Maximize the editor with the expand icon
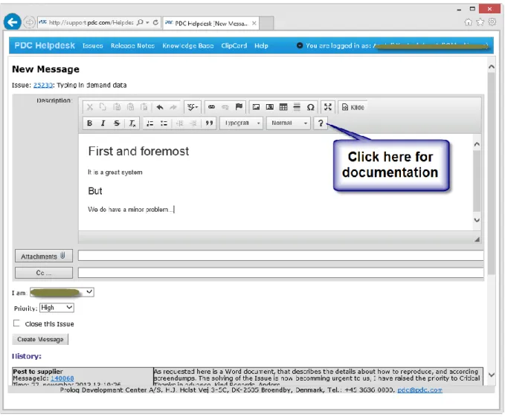505x420 pixels. (x=328, y=107)
